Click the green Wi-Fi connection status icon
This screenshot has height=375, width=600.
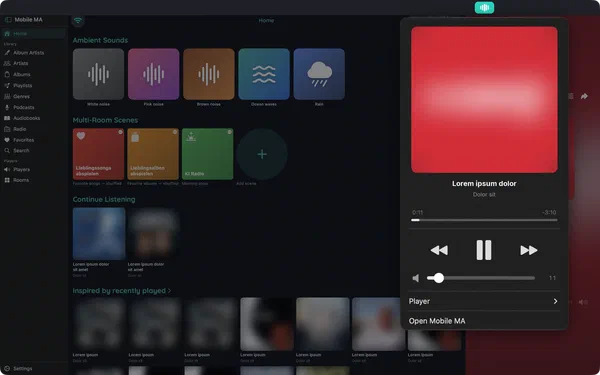point(78,21)
